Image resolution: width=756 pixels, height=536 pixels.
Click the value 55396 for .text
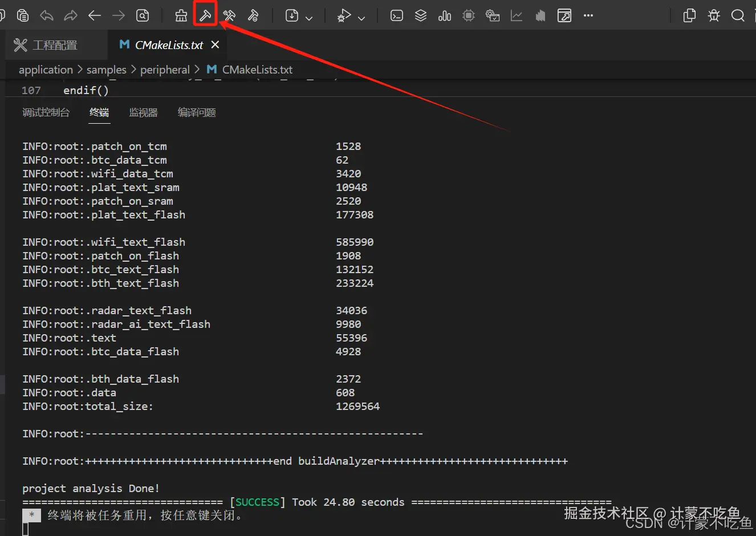click(351, 338)
